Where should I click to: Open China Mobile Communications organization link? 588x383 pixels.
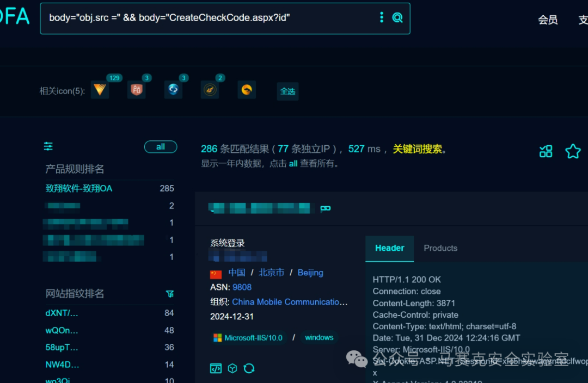click(290, 302)
